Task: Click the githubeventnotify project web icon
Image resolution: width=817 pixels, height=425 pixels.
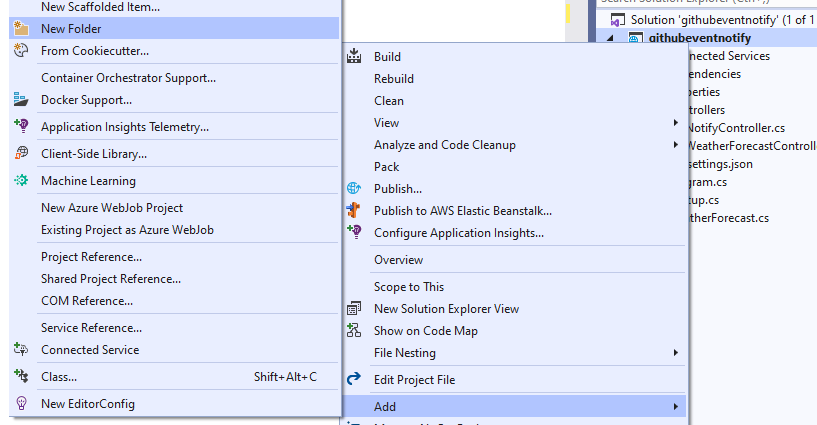Action: tap(635, 38)
